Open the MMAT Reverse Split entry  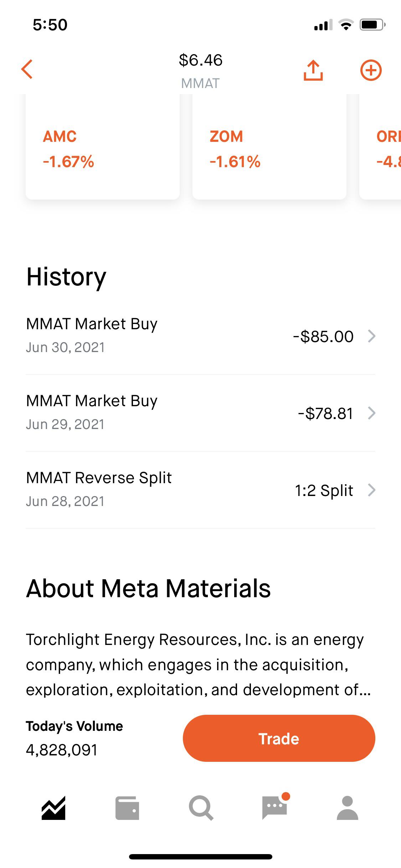point(200,490)
